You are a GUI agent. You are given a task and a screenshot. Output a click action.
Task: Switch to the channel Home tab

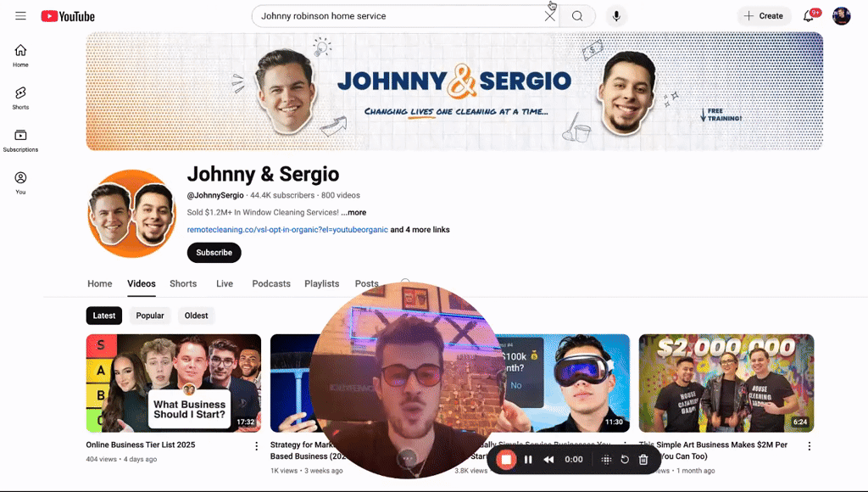(x=100, y=283)
